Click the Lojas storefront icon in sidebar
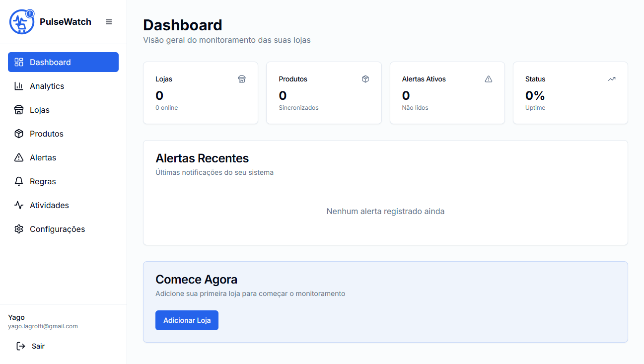 click(x=19, y=110)
